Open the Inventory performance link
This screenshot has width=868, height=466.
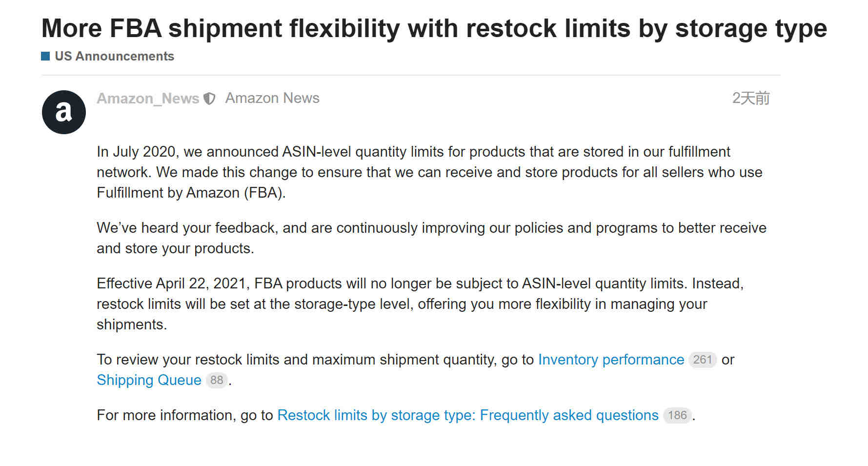[x=611, y=360]
